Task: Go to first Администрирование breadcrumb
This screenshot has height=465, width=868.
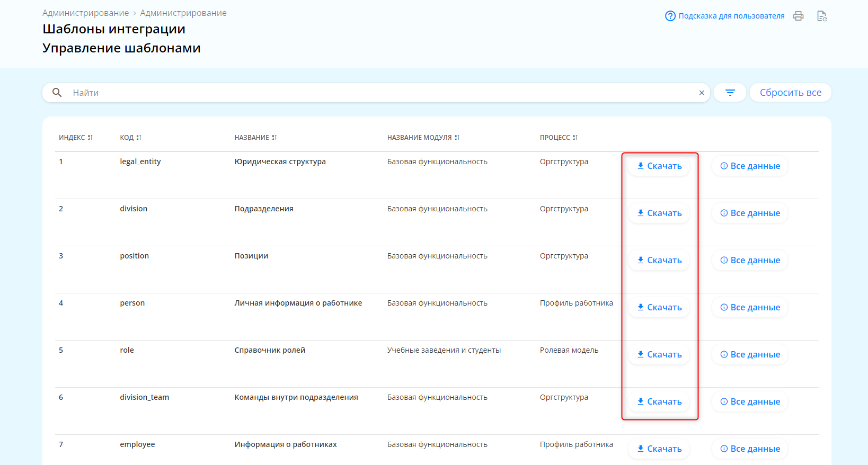Action: coord(85,13)
